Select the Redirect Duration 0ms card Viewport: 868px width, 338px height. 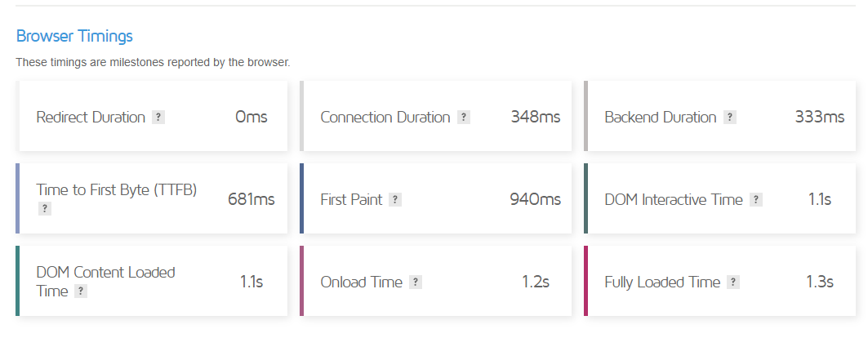153,117
